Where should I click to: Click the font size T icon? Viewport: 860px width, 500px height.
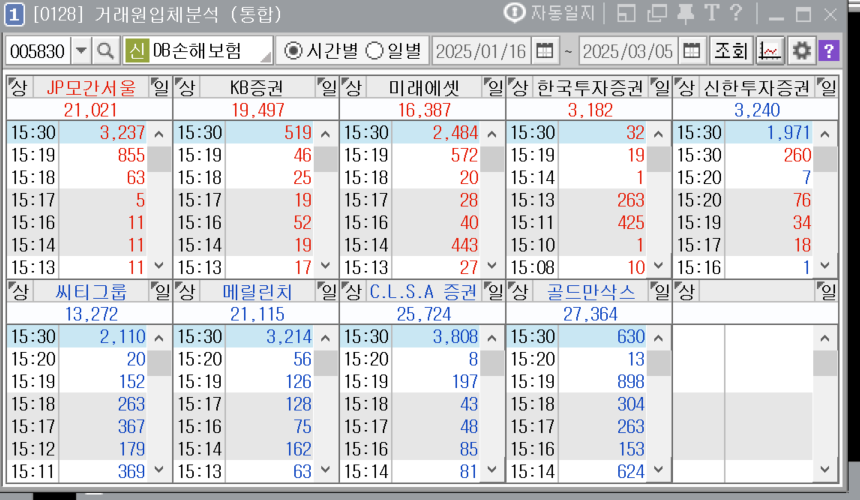click(x=711, y=13)
